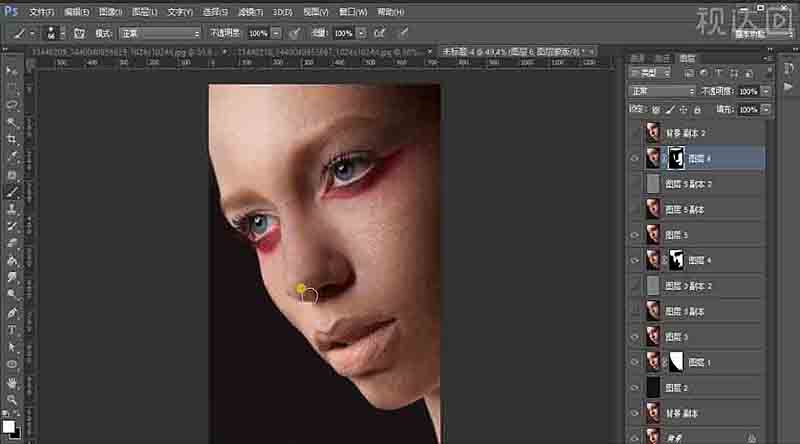This screenshot has width=800, height=444.
Task: Select the Blur tool
Action: [12, 278]
